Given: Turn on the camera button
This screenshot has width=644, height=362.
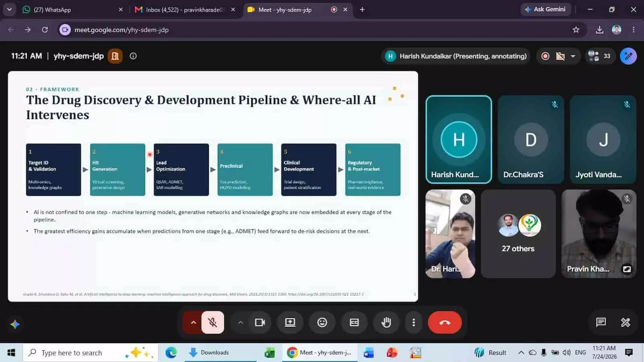Looking at the screenshot, I should point(260,322).
